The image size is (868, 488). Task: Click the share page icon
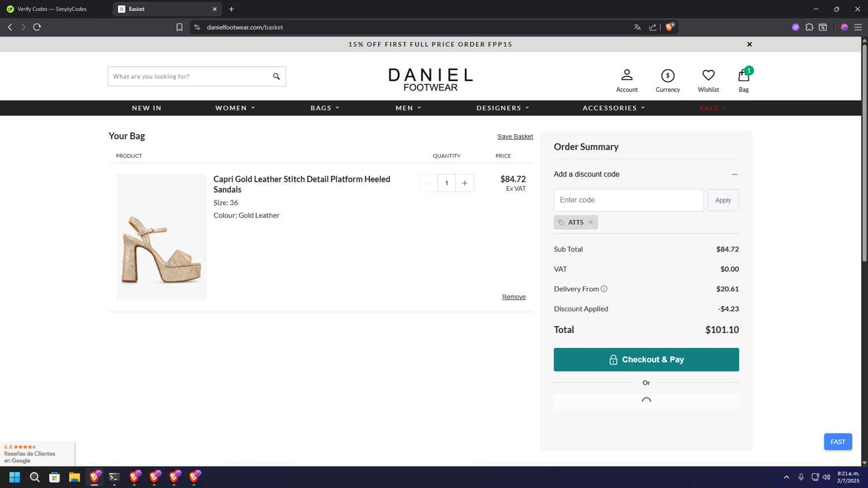pos(653,27)
